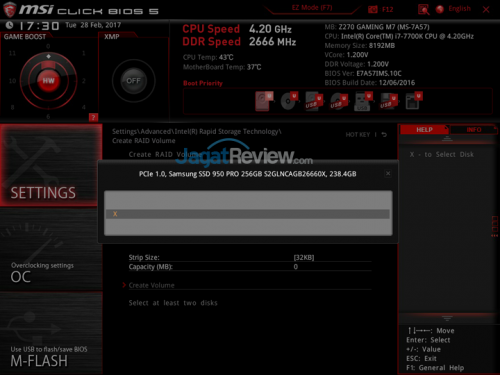Click the clock icon beside the time

[9, 25]
